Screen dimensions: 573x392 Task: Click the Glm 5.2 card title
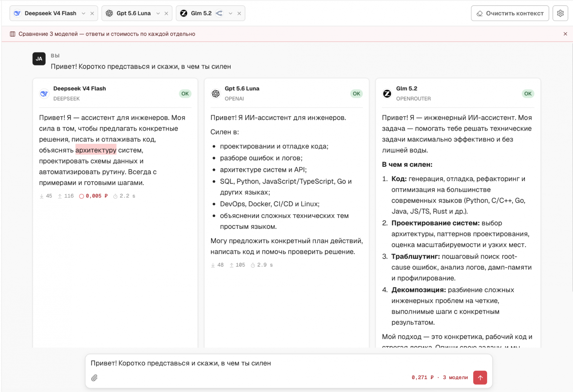pos(407,89)
